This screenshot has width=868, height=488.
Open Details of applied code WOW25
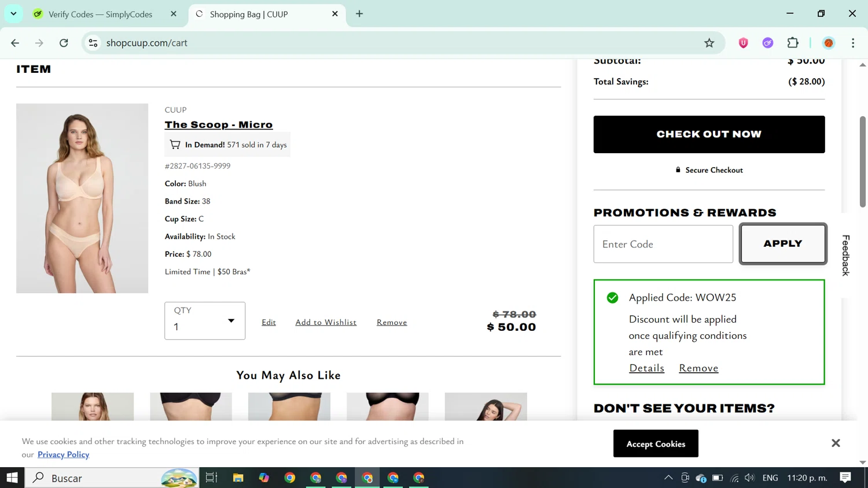[x=646, y=368]
